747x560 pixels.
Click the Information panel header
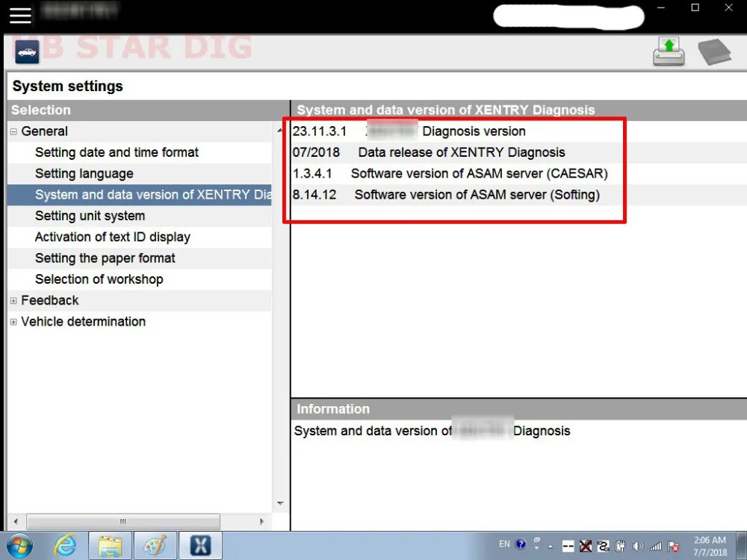pyautogui.click(x=519, y=409)
